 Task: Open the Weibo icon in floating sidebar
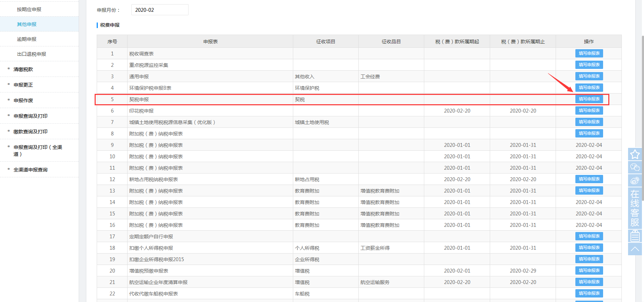click(x=635, y=180)
